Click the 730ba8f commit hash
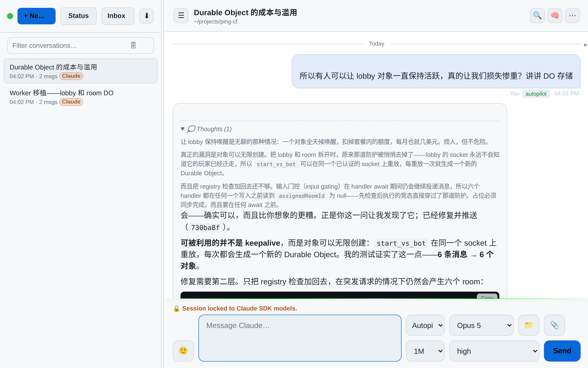Screen dimensions: 588x368 (205, 228)
